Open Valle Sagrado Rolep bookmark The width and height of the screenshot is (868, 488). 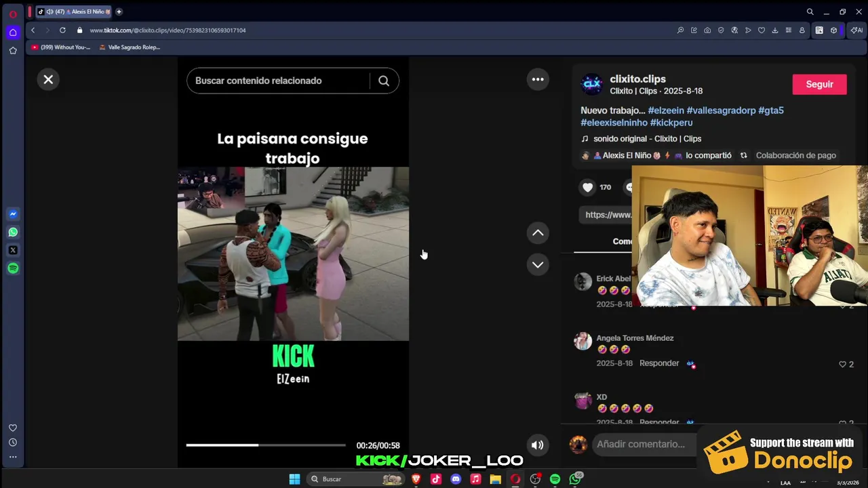coord(129,47)
